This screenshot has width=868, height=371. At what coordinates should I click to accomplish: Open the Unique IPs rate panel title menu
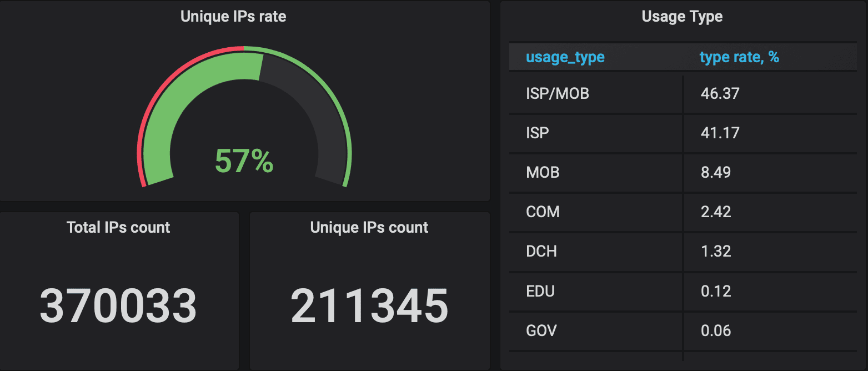[x=233, y=16]
